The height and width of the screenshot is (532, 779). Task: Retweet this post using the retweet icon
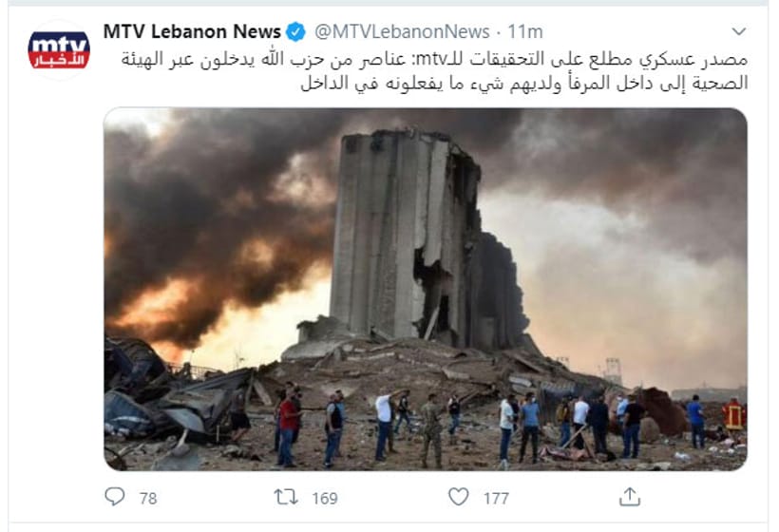coord(286,497)
